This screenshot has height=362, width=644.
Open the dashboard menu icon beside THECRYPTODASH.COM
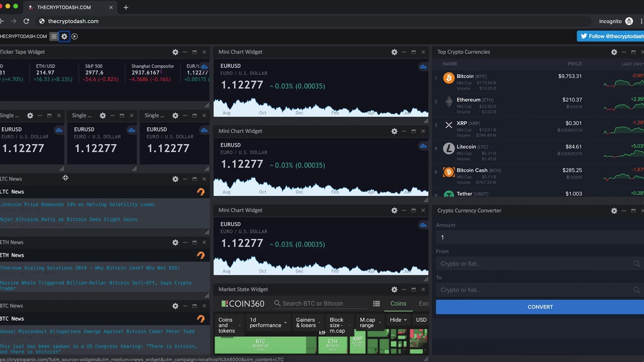click(54, 36)
